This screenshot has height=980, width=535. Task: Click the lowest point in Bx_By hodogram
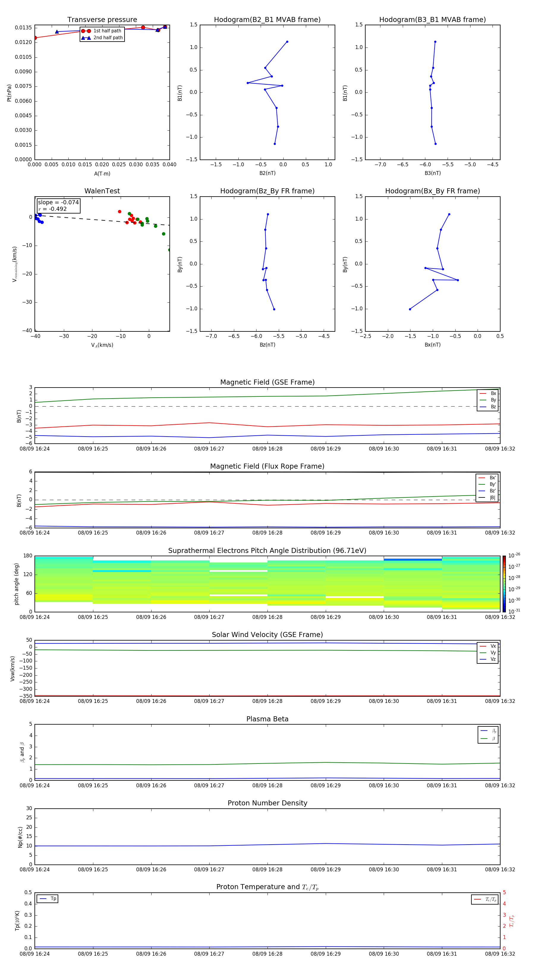click(410, 309)
